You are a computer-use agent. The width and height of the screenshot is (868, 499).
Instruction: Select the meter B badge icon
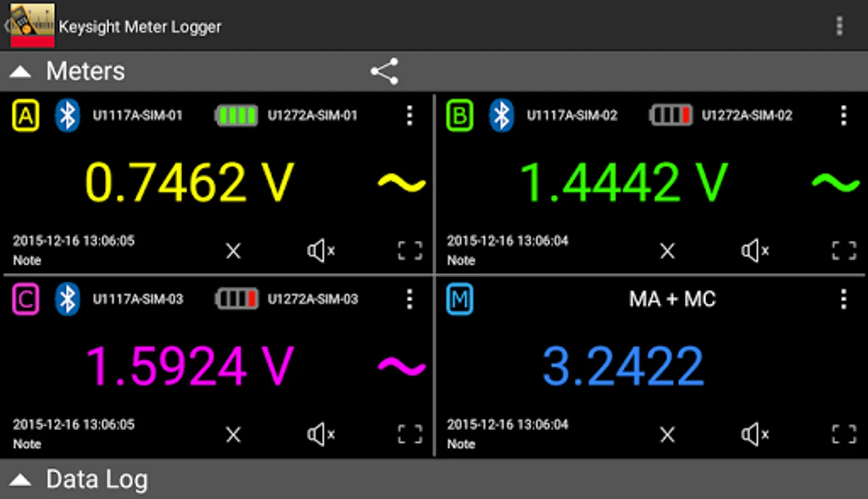coord(460,115)
